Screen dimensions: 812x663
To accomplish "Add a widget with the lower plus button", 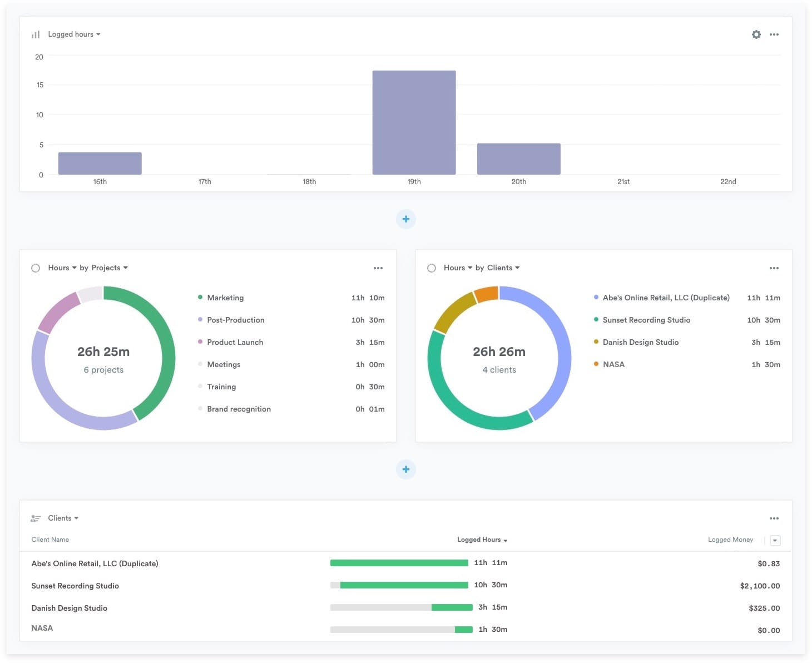I will coord(405,469).
